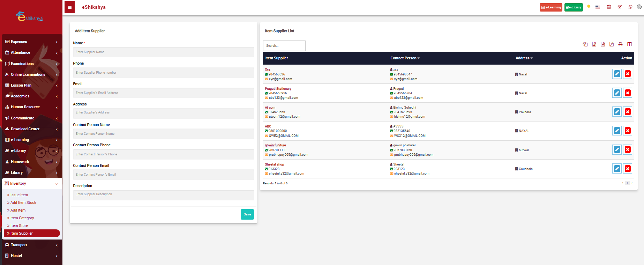Viewport: 644px width, 265px height.
Task: Print the item supplier list
Action: click(x=620, y=44)
